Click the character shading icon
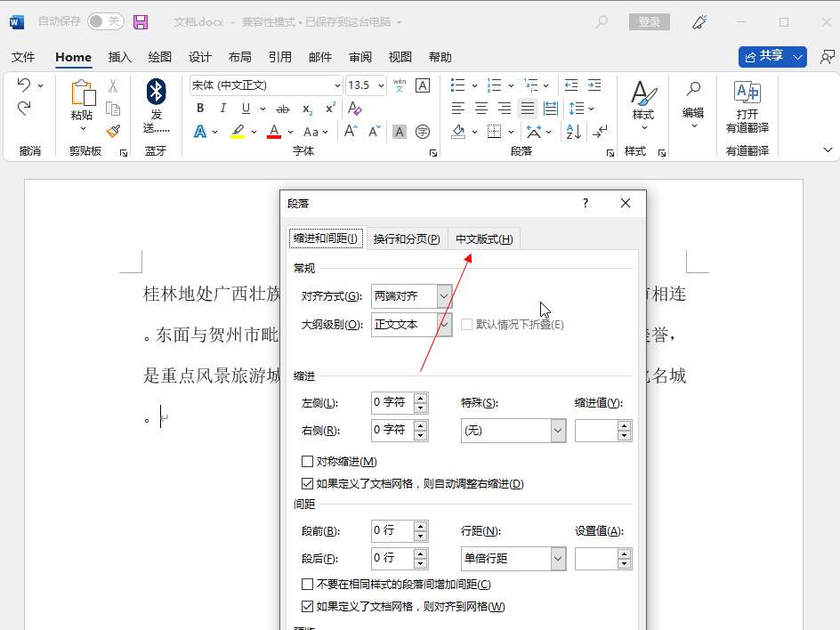This screenshot has height=630, width=840. click(x=400, y=132)
